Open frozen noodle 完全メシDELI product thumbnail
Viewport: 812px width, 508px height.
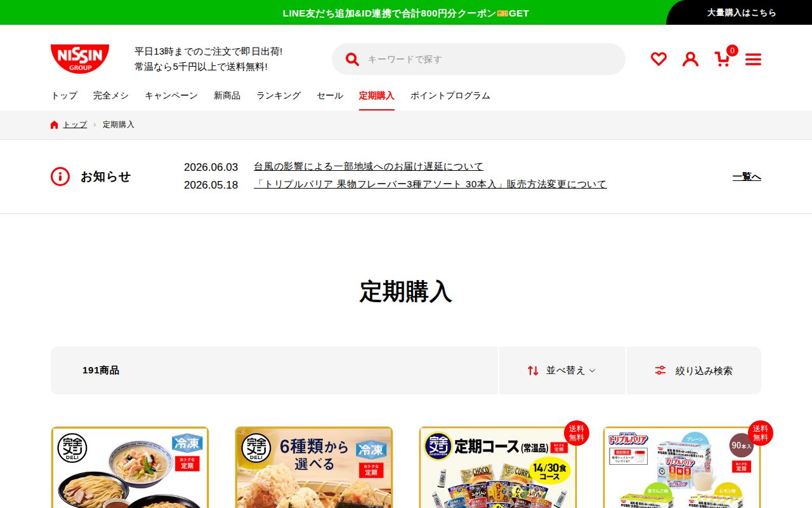coord(130,467)
